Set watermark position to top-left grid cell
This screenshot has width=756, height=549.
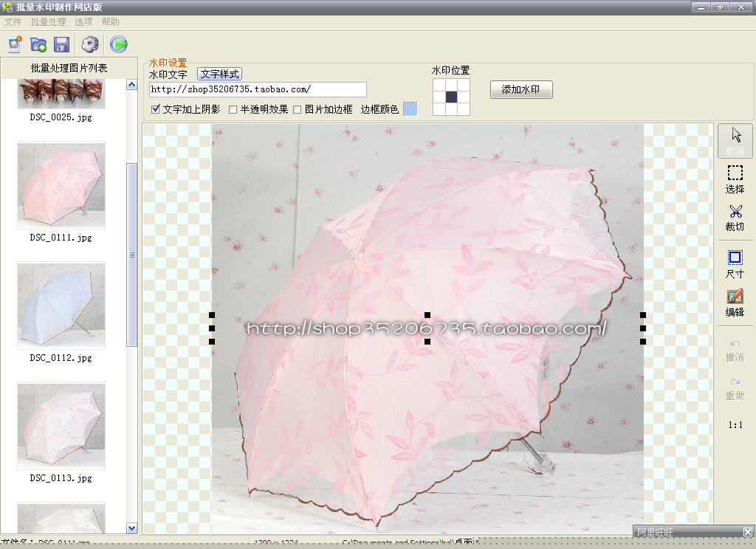coord(439,85)
